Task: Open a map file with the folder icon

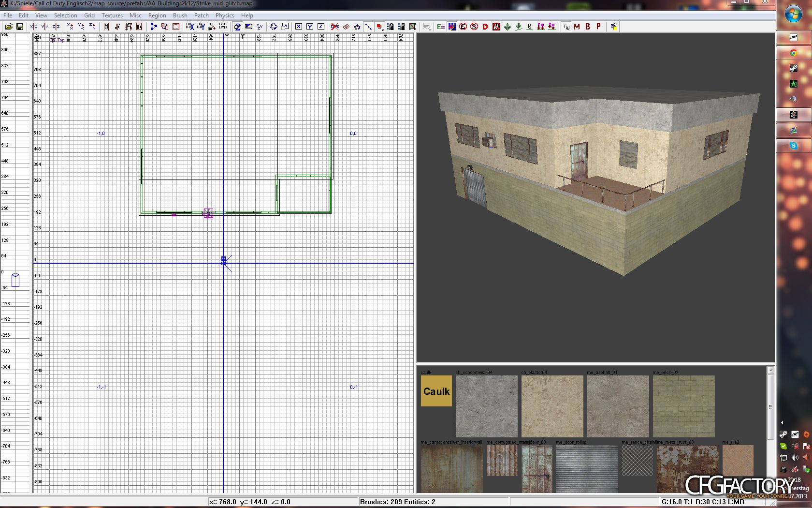Action: [9, 27]
